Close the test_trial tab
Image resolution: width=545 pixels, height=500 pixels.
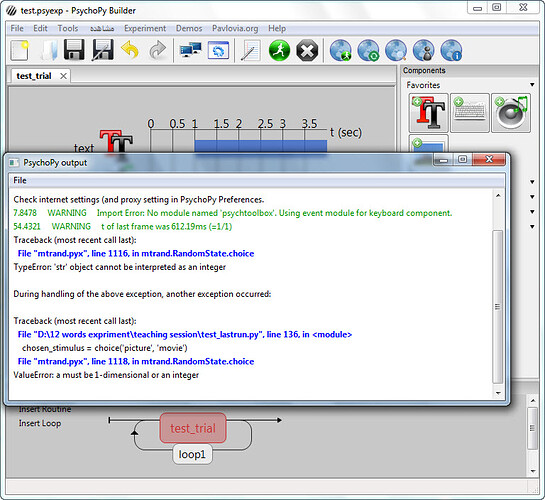(x=63, y=76)
